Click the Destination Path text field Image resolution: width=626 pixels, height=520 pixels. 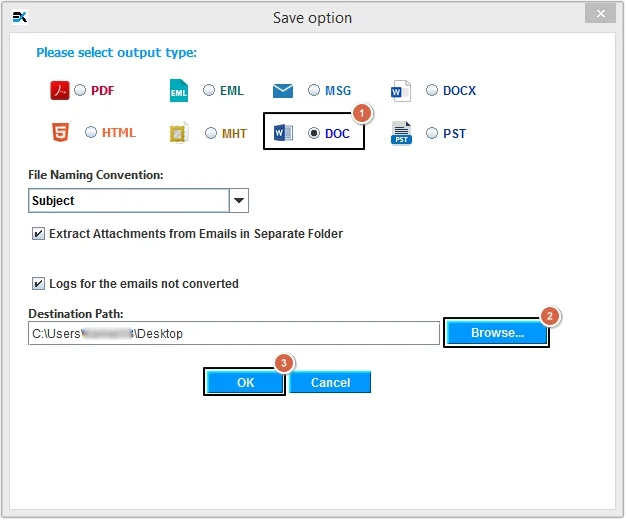[x=234, y=333]
